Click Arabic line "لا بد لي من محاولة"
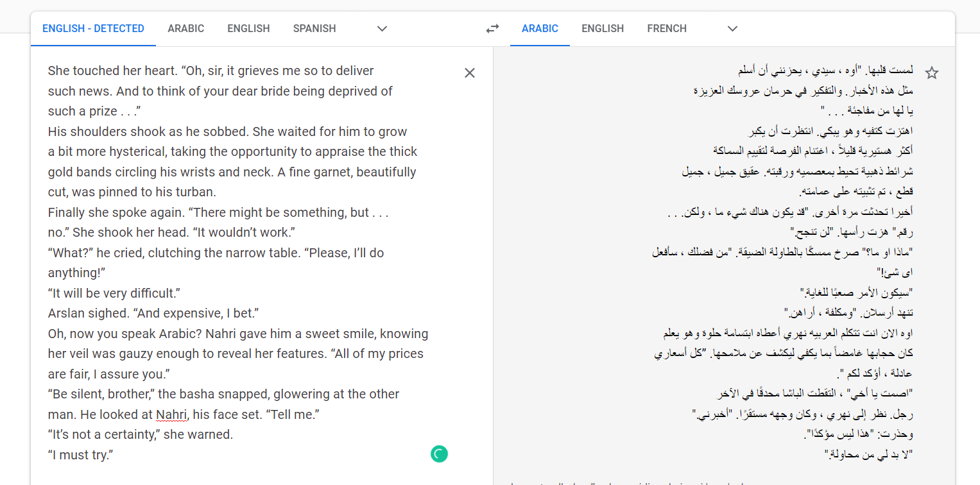This screenshot has width=980, height=485. click(868, 454)
